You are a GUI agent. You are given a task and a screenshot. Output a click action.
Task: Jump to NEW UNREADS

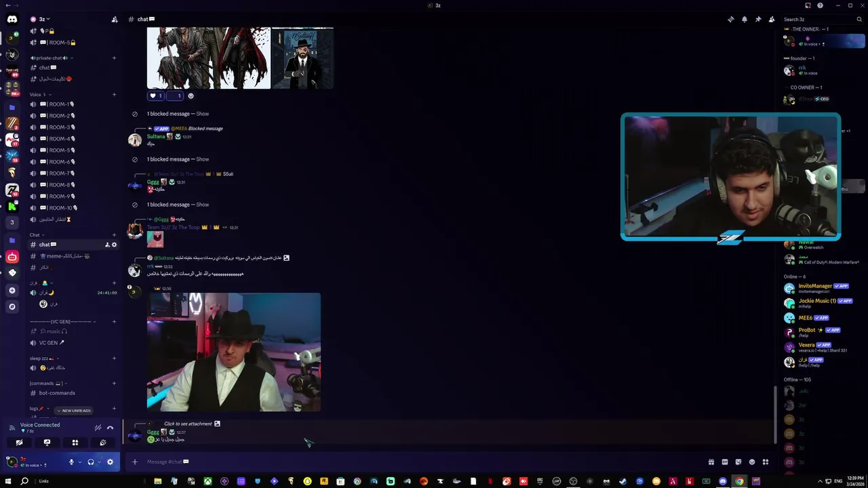73,410
